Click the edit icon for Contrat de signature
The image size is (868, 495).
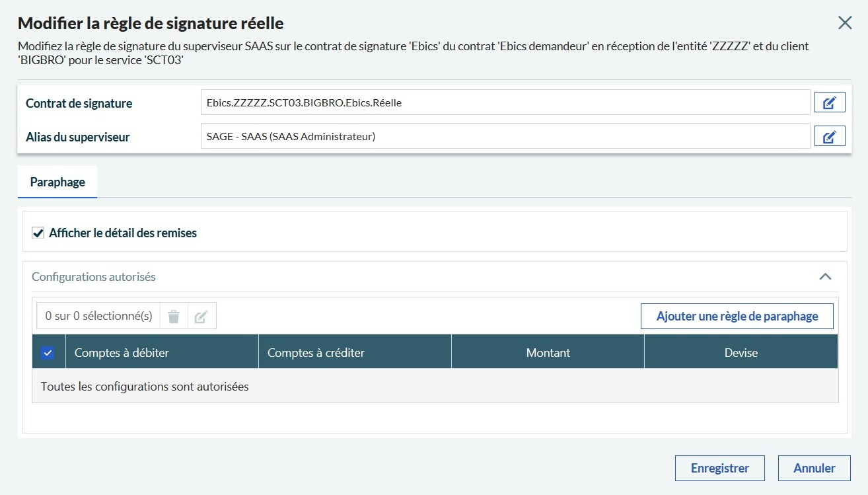(x=830, y=102)
